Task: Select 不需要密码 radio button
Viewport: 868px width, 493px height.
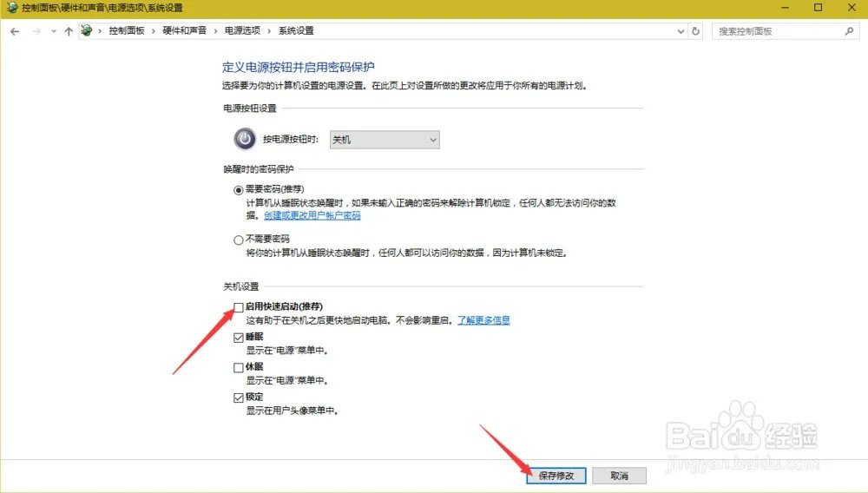Action: (x=239, y=240)
